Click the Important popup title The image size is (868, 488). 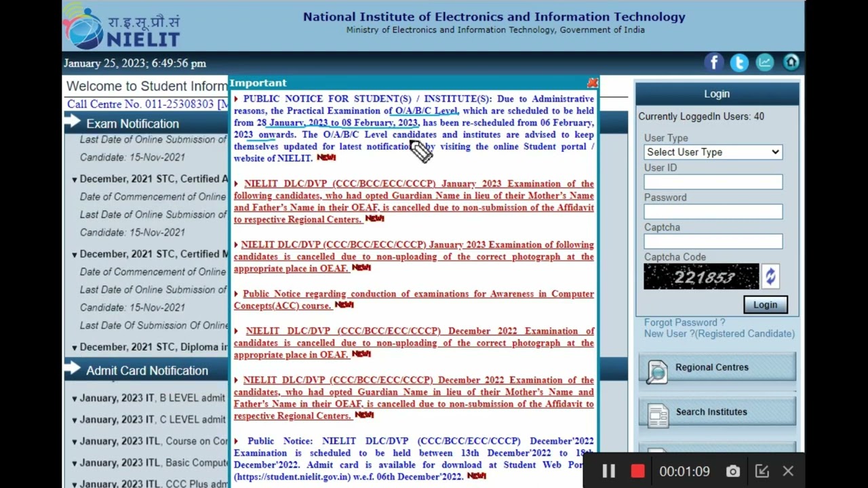click(x=258, y=83)
